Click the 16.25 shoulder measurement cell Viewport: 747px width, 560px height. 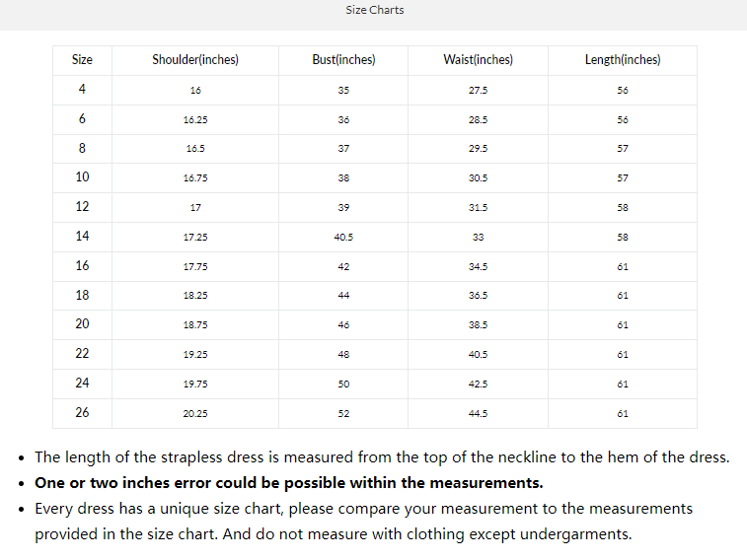tap(195, 119)
